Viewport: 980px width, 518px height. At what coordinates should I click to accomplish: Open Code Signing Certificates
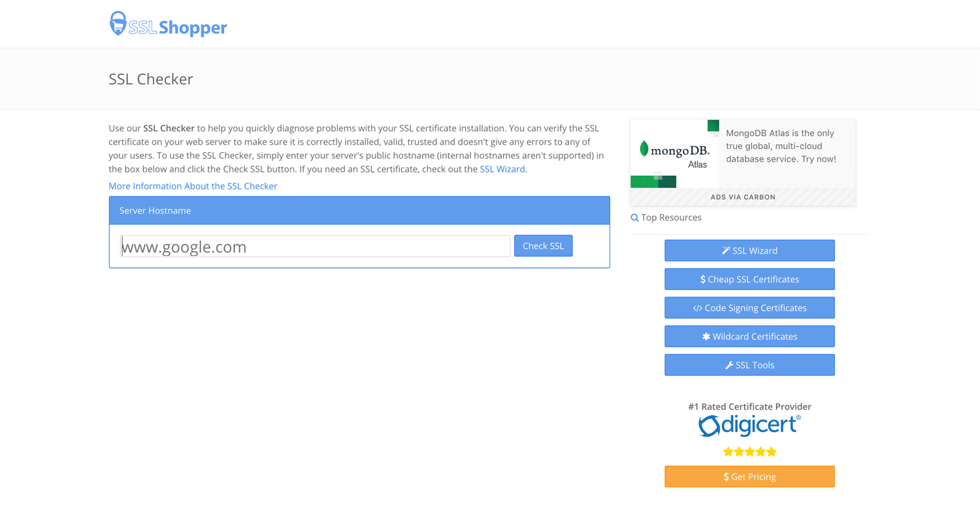tap(749, 308)
